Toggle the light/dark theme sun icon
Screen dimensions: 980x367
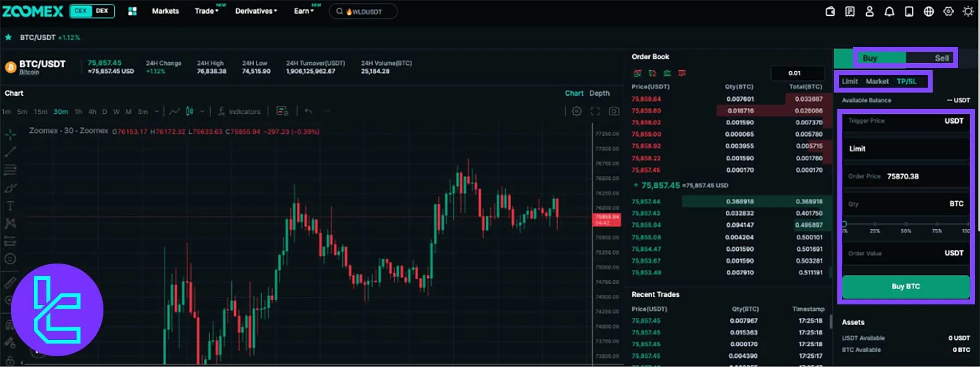(x=968, y=11)
